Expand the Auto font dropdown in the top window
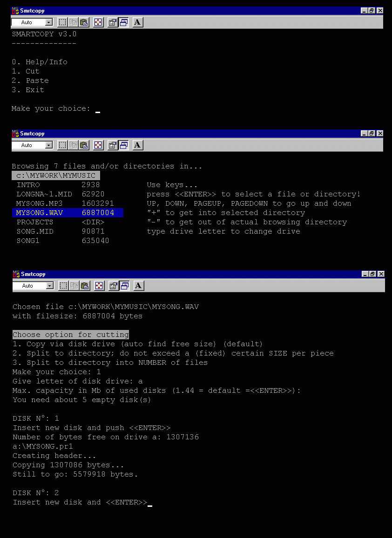This screenshot has width=392, height=538. click(x=49, y=22)
